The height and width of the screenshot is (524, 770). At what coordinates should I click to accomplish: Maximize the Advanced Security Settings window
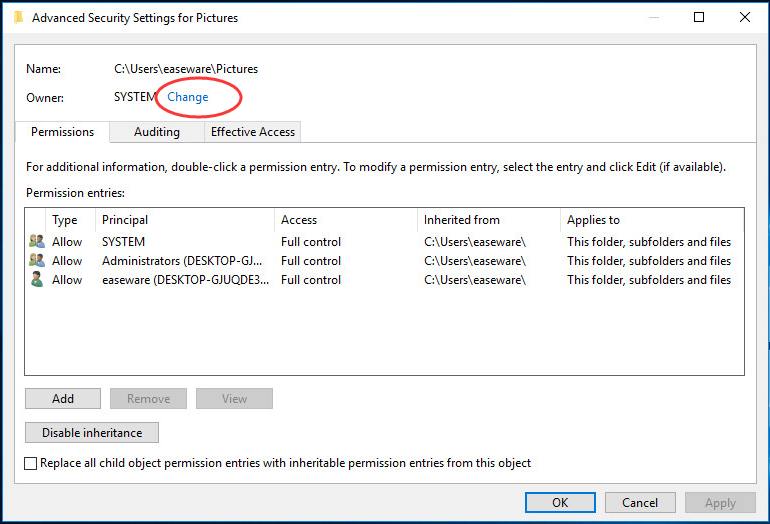click(x=699, y=17)
